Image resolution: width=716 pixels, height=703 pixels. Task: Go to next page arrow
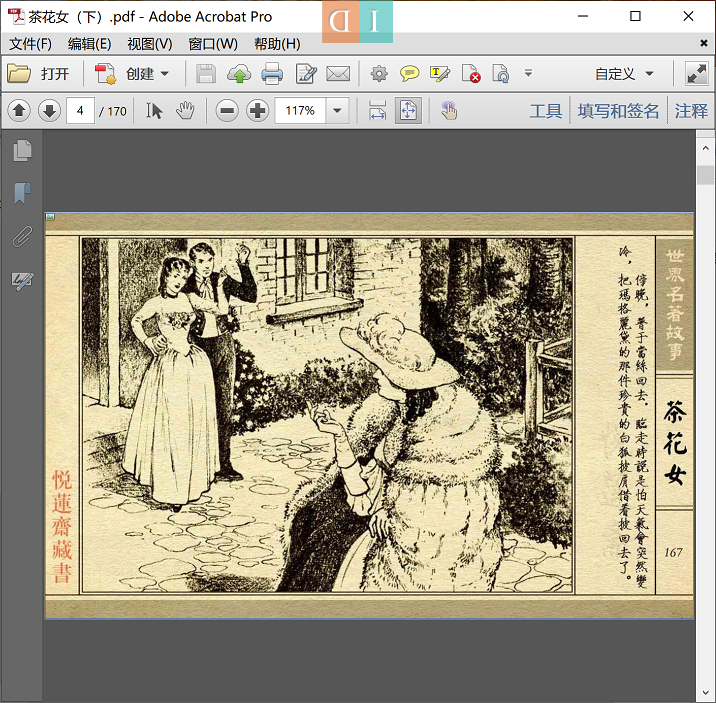pyautogui.click(x=49, y=110)
